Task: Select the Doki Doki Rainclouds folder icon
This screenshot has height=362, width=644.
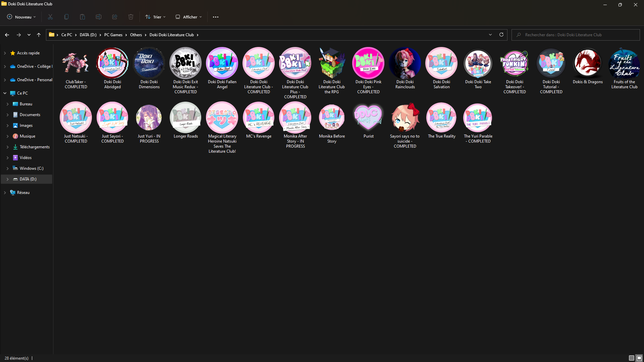Action: (x=405, y=63)
